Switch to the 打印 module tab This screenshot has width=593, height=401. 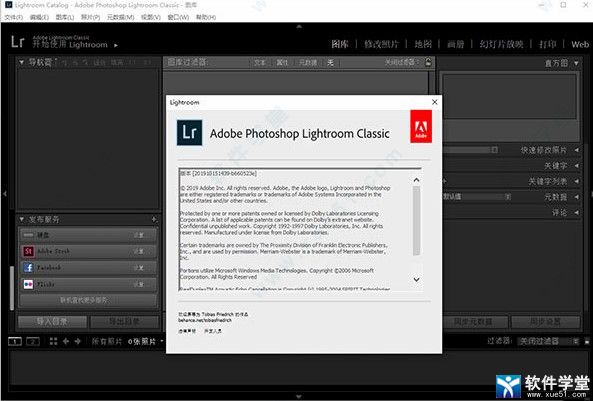point(547,44)
